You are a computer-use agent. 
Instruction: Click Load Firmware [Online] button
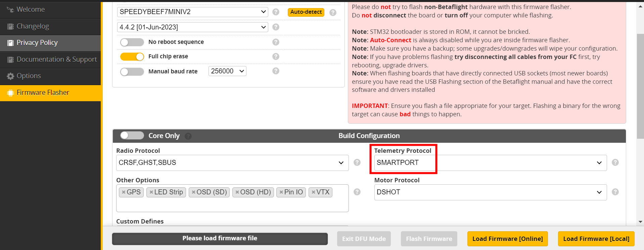click(x=507, y=239)
